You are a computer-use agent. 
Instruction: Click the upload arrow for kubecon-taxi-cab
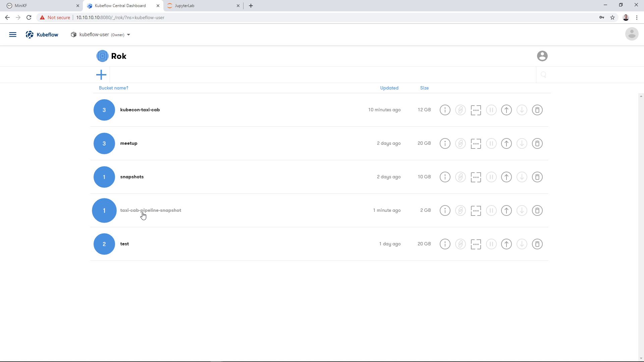point(506,110)
